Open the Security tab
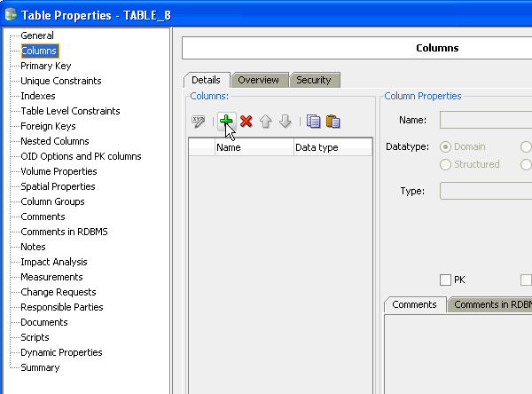This screenshot has width=532, height=394. pos(313,80)
